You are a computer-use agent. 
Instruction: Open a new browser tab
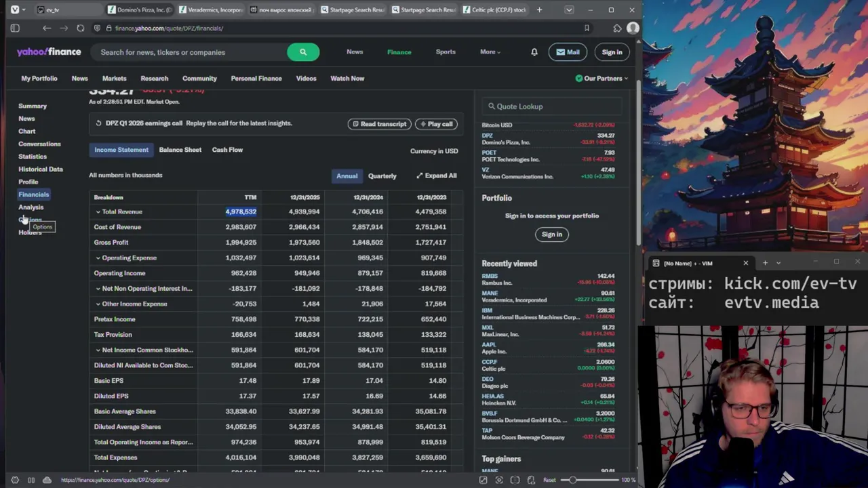539,9
